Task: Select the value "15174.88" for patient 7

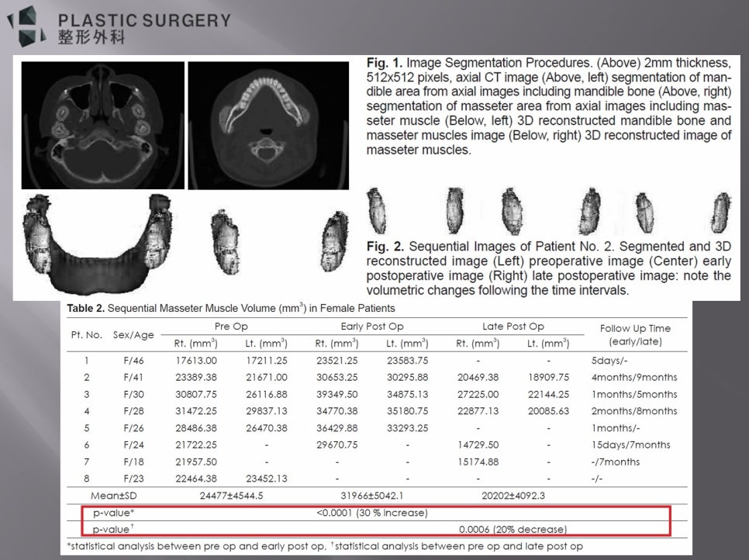Action: pyautogui.click(x=478, y=462)
